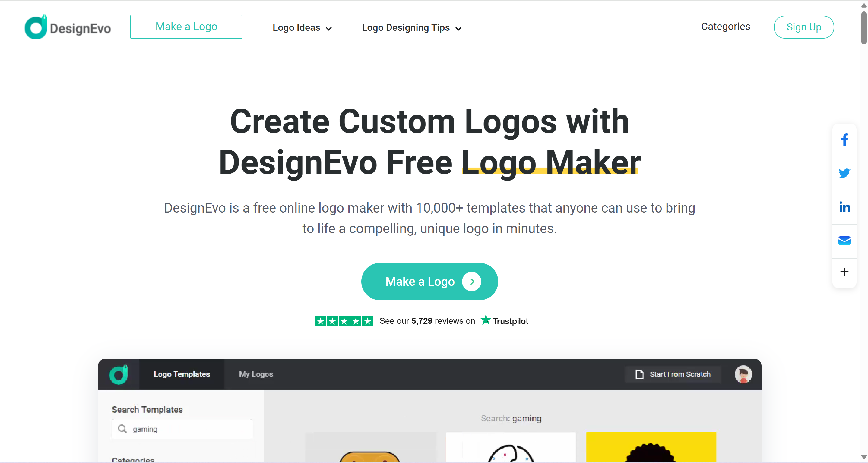
Task: Open the Trustpilot reviews link
Action: click(422, 320)
